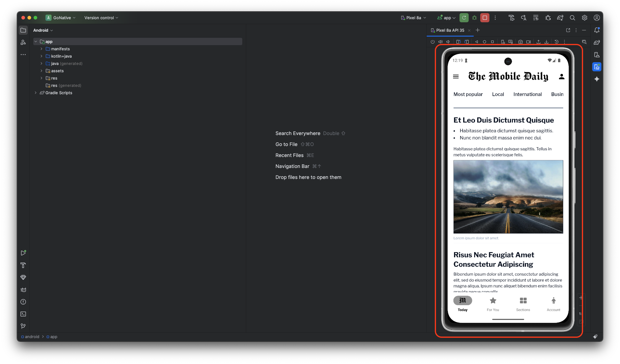Click the road landscape article image
This screenshot has height=364, width=620.
508,197
